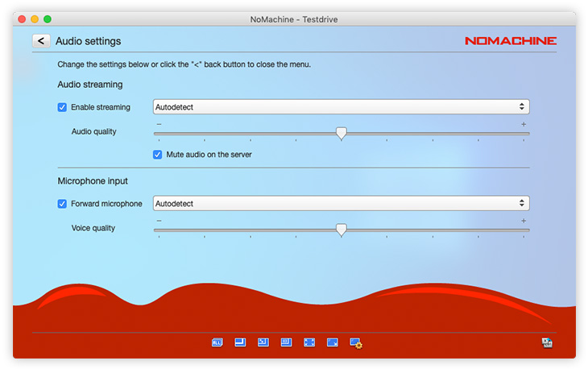
Task: Click the third icon in the bottom toolbar
Action: click(263, 342)
